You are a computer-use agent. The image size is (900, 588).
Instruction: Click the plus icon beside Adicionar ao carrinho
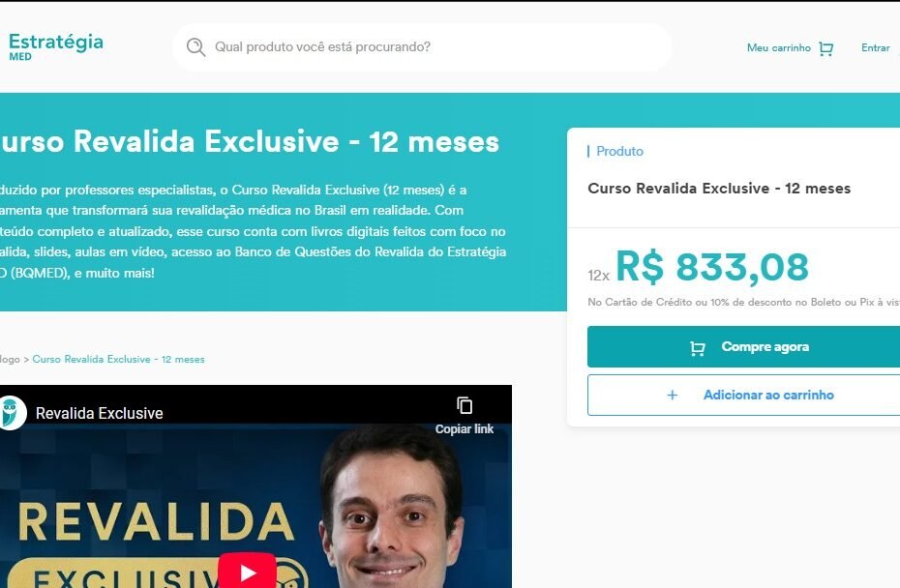click(673, 395)
